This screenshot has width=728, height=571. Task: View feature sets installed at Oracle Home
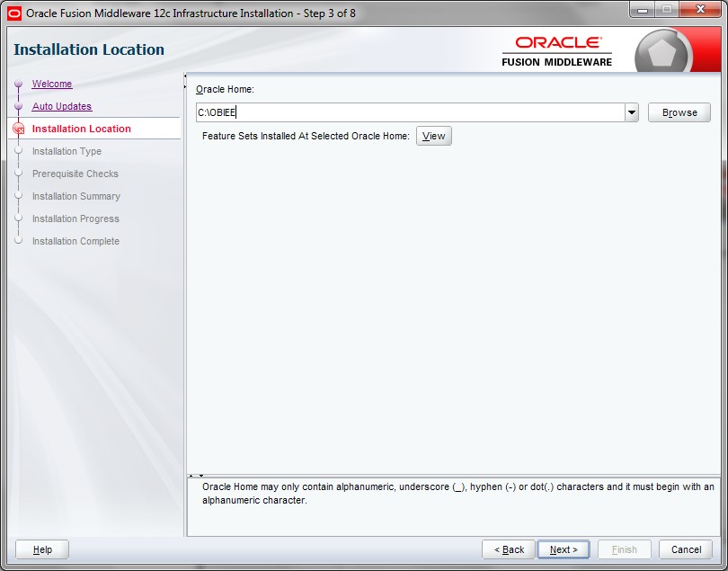click(x=433, y=136)
